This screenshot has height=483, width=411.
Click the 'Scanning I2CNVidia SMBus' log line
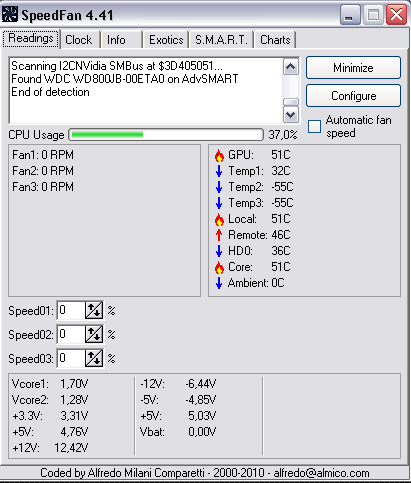click(x=117, y=66)
